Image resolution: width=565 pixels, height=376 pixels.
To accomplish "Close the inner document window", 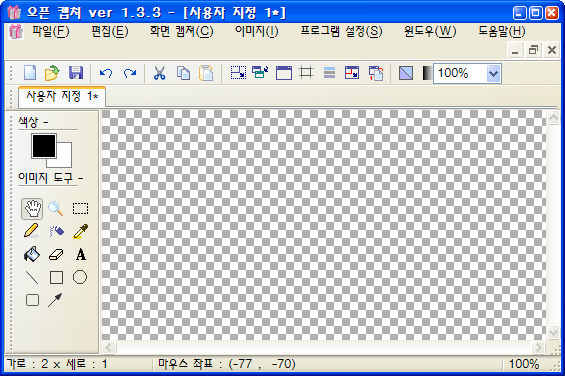I will tap(552, 50).
